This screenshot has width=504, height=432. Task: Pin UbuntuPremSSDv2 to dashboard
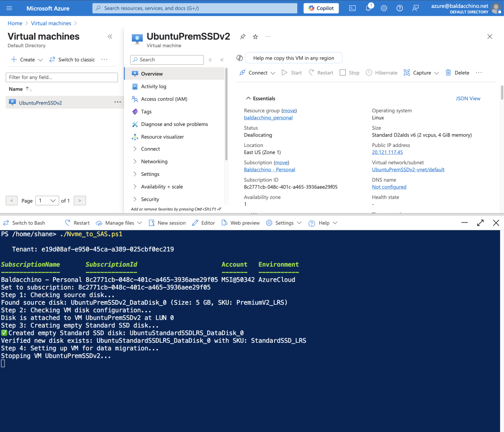(242, 37)
